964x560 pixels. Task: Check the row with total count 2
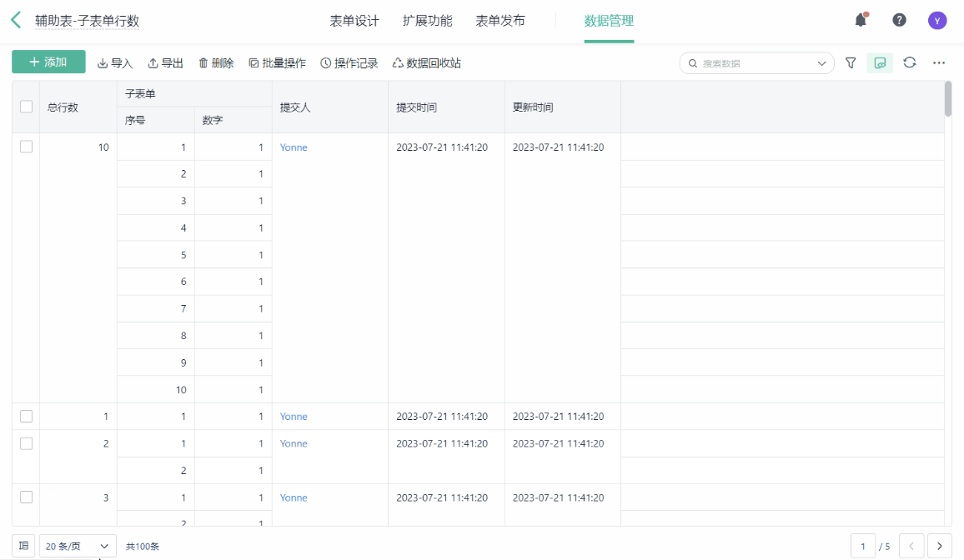point(26,443)
